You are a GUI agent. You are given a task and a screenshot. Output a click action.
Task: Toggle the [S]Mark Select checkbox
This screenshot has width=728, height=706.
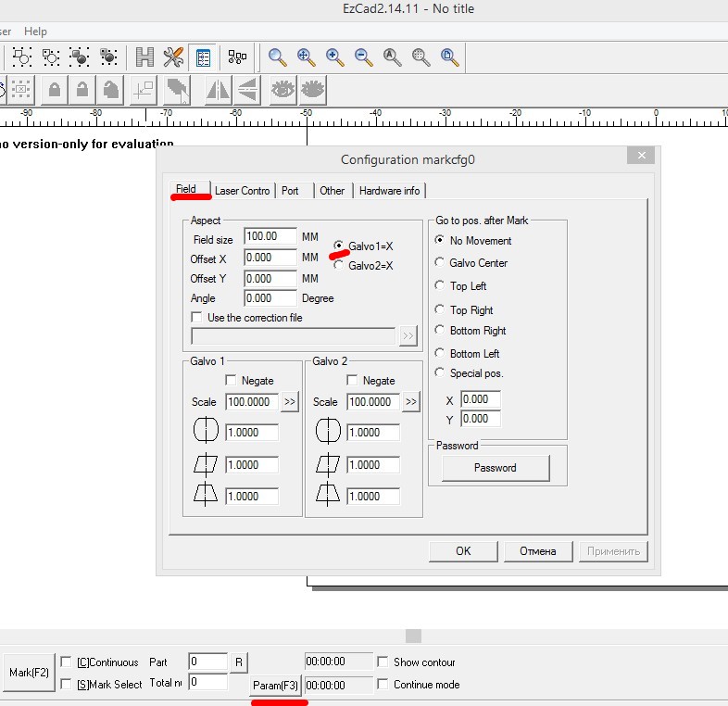(x=67, y=684)
